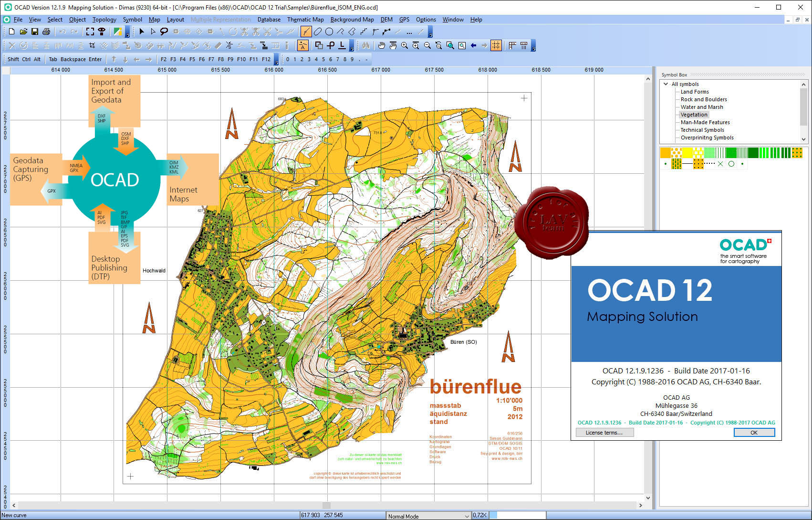The width and height of the screenshot is (812, 520).
Task: Open the Symbol menu
Action: 133,20
